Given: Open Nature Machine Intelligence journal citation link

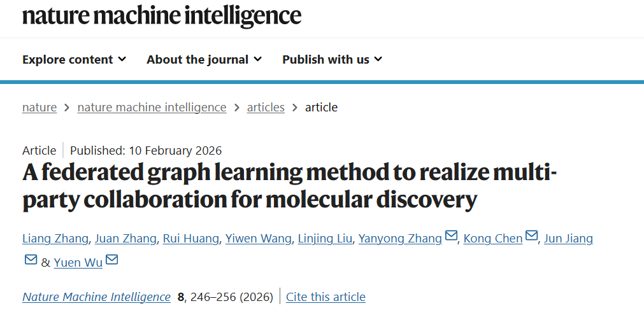Looking at the screenshot, I should point(96,297).
